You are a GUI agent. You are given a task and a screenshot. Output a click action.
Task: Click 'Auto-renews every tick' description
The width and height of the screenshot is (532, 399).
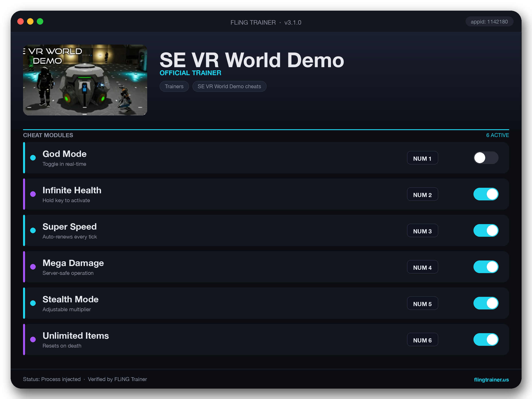(x=70, y=237)
